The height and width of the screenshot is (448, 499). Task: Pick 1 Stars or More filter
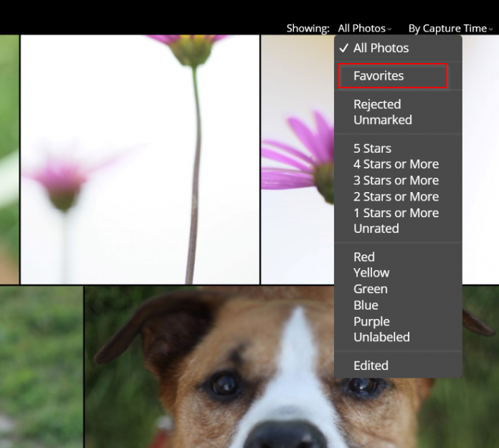pos(396,213)
